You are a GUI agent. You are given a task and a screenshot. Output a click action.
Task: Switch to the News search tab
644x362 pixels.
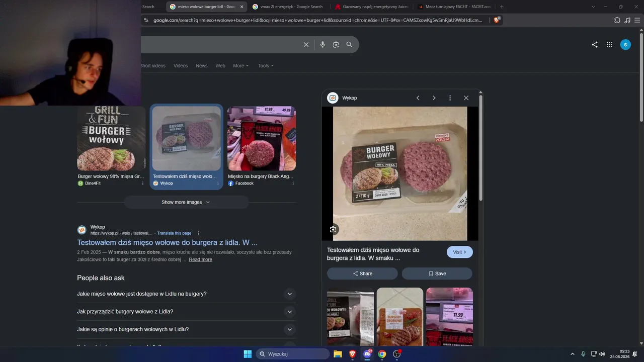point(202,66)
